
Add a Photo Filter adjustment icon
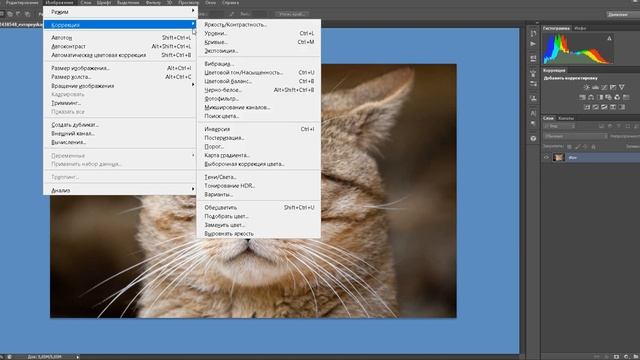[609, 97]
